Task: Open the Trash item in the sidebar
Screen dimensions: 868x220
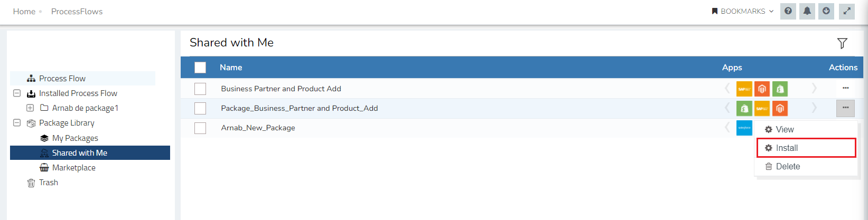Action: tap(49, 183)
